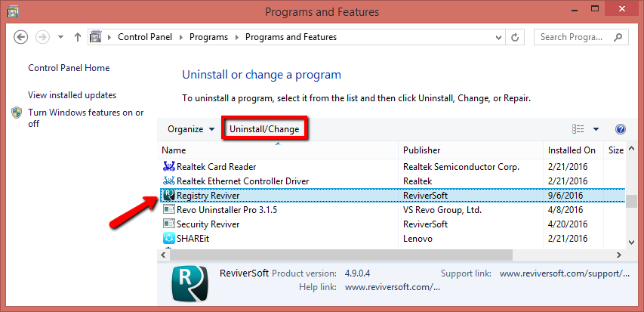Screen dimensions: 644x312
Task: Open View installed updates link
Action: [72, 95]
